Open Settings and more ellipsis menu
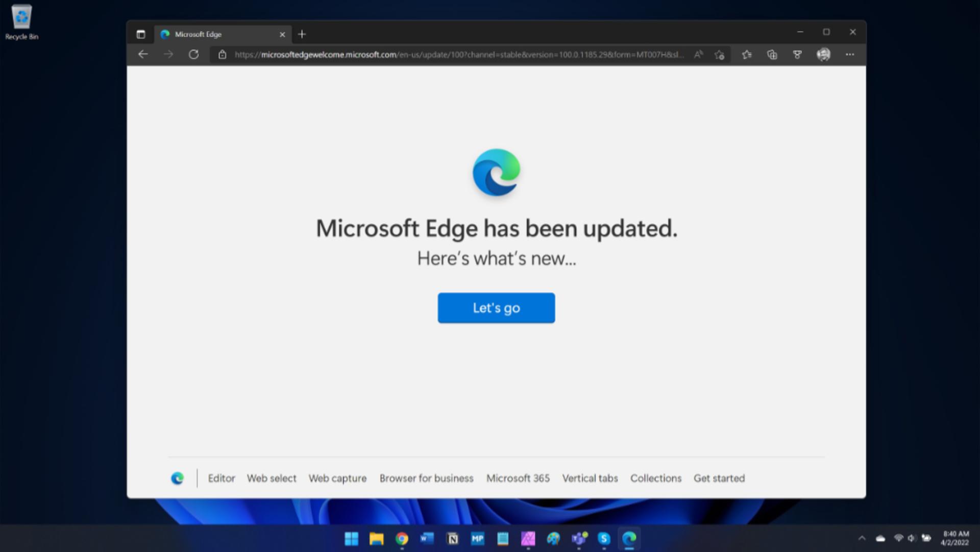980x552 pixels. point(850,55)
